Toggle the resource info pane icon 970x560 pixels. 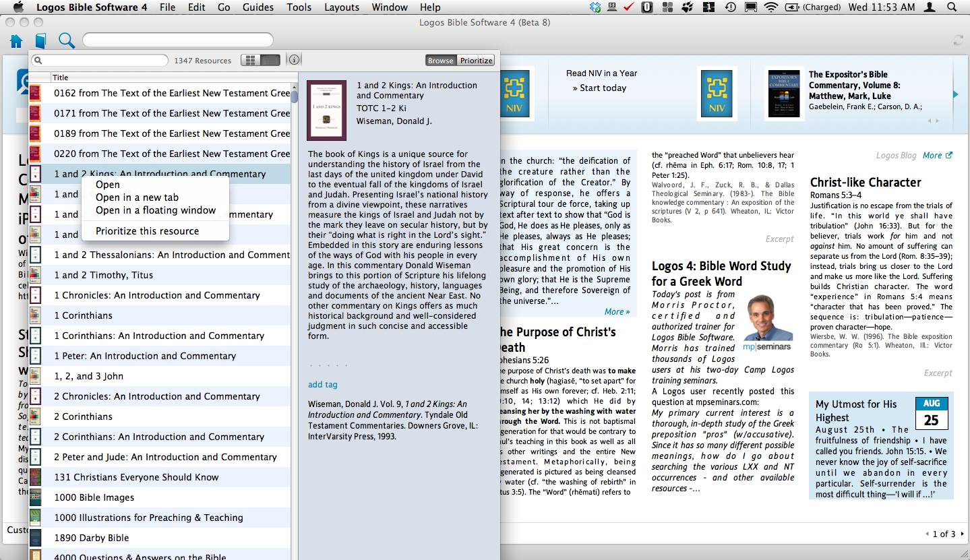point(294,59)
